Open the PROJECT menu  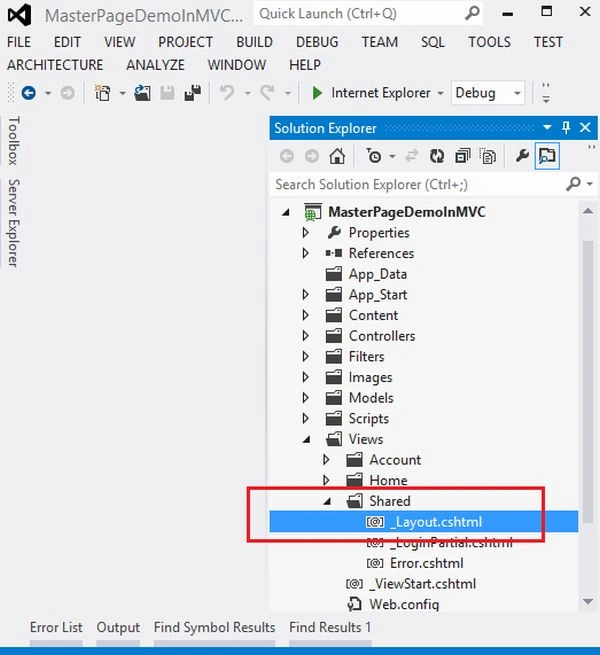tap(186, 42)
